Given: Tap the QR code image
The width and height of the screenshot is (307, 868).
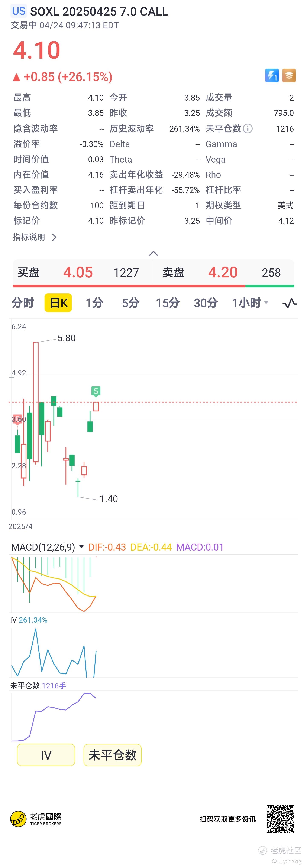Looking at the screenshot, I should point(280,819).
